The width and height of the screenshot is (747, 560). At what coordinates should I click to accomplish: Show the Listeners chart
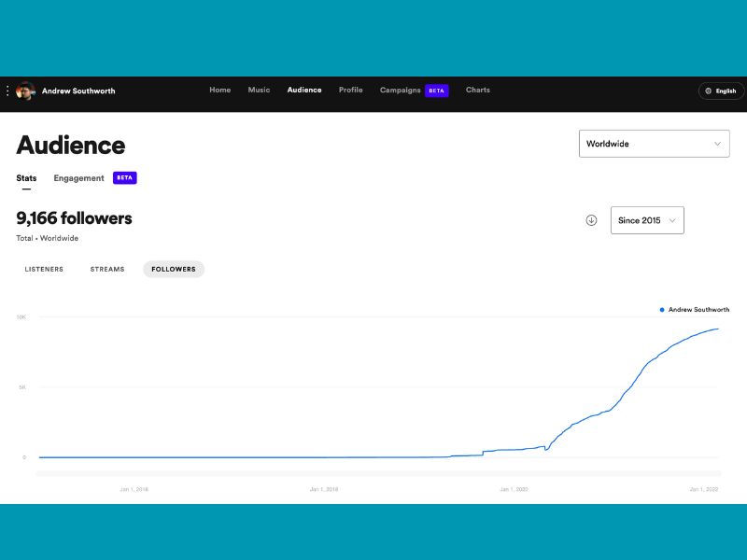coord(44,269)
